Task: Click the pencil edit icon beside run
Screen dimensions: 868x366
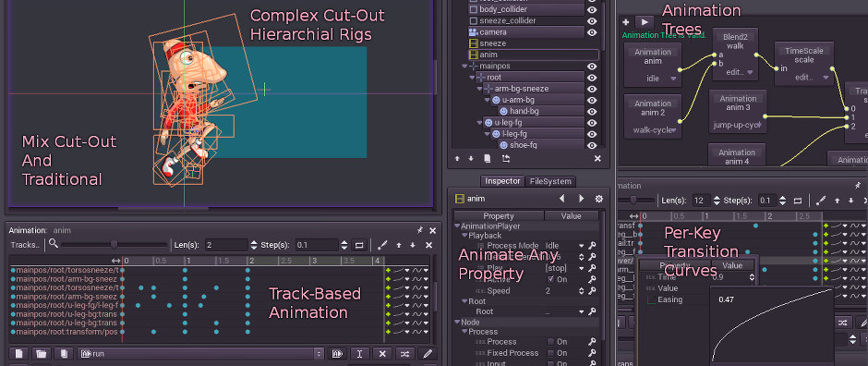Action: (x=428, y=354)
